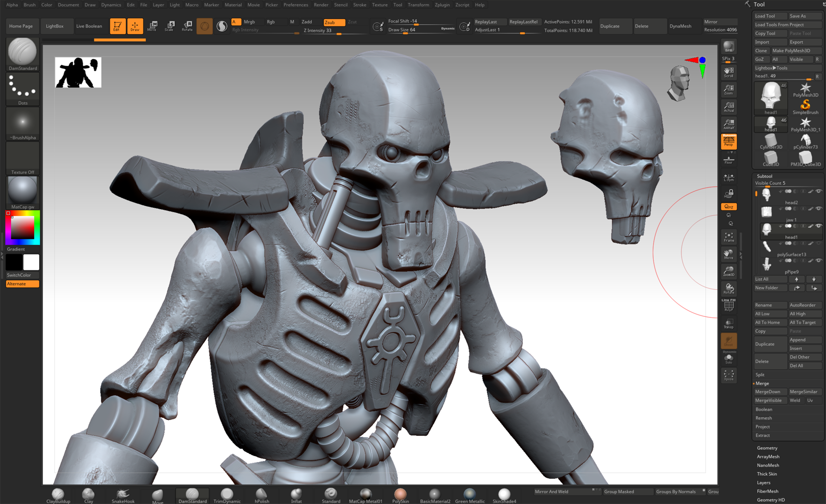Collapse the Merge section
The height and width of the screenshot is (504, 826).
tap(762, 383)
